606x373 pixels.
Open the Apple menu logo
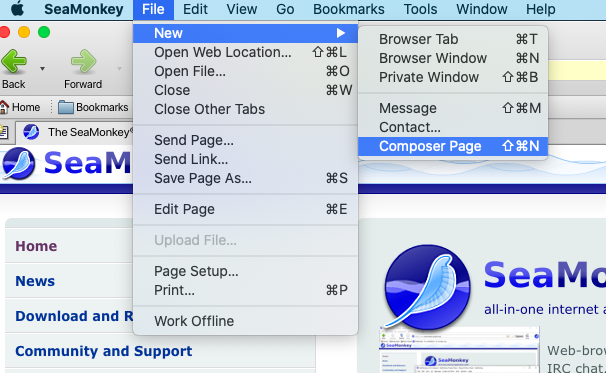pyautogui.click(x=17, y=9)
